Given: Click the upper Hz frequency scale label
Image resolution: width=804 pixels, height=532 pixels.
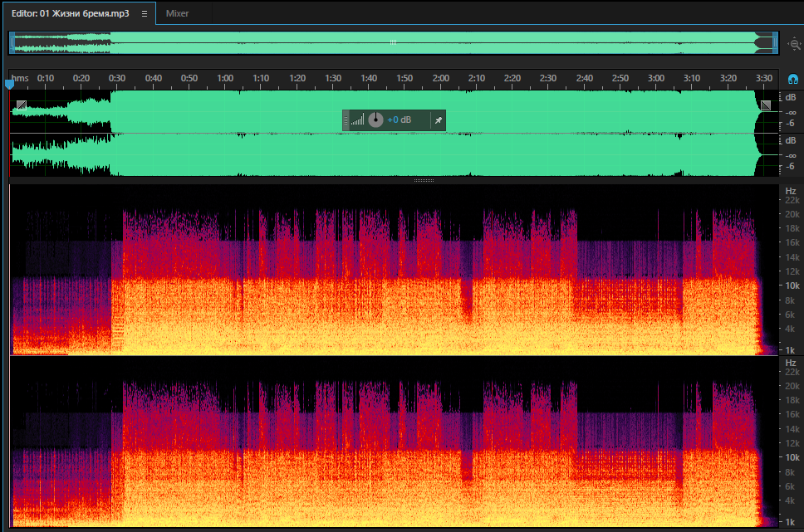Looking at the screenshot, I should coord(791,191).
